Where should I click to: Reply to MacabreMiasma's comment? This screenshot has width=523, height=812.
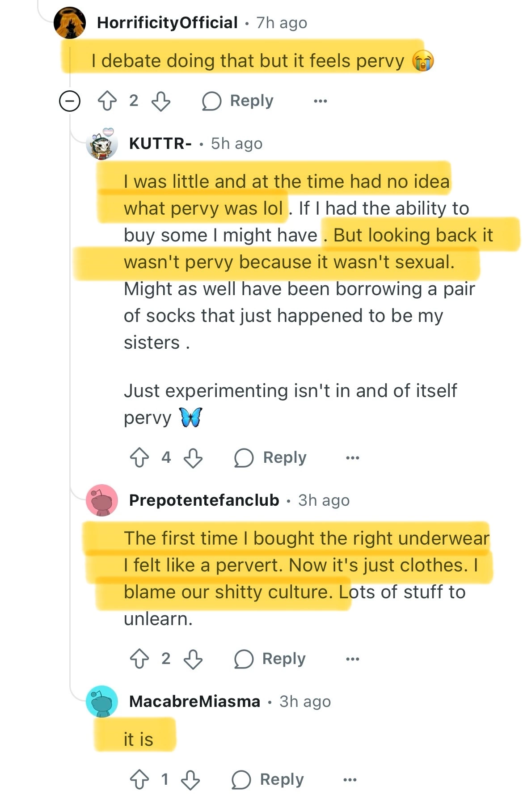point(268,779)
